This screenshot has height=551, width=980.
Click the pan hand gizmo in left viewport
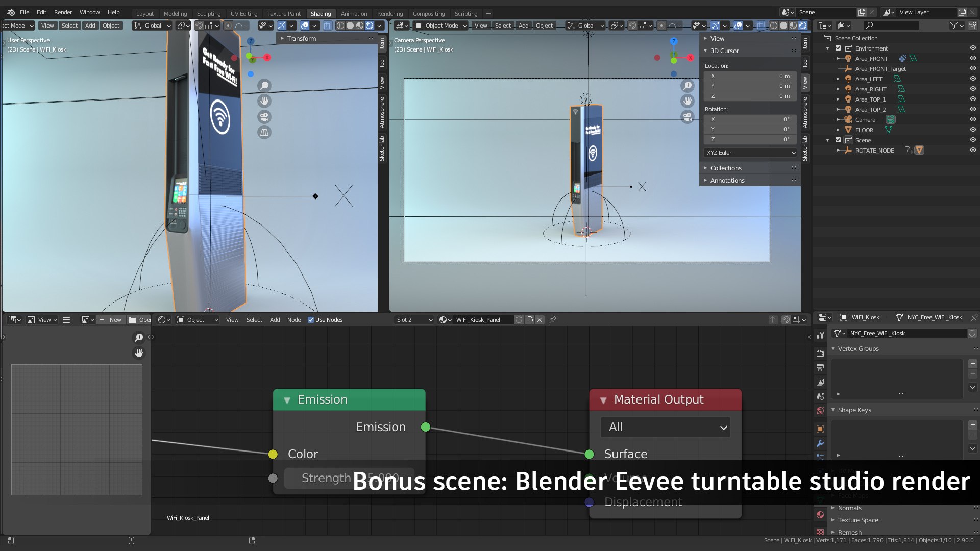click(x=264, y=101)
